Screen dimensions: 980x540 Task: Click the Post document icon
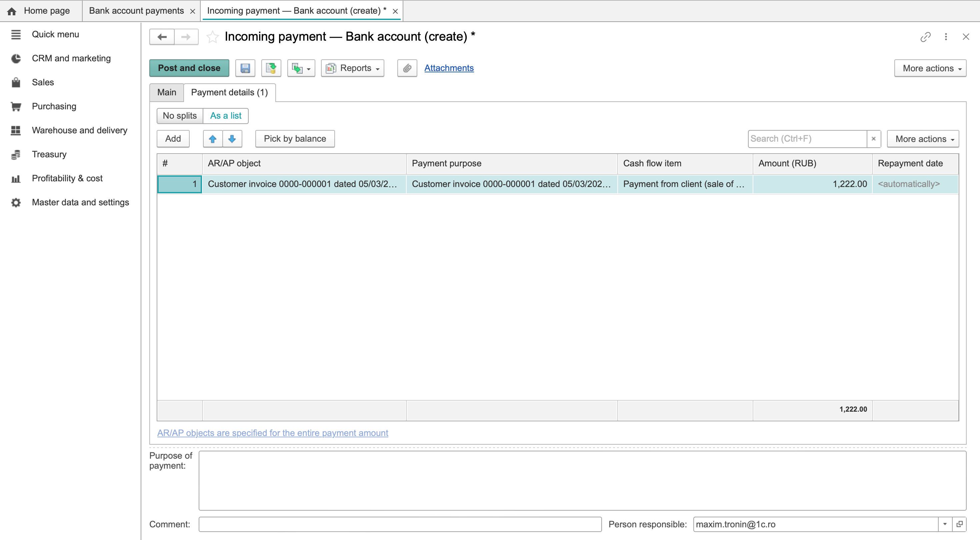click(271, 68)
